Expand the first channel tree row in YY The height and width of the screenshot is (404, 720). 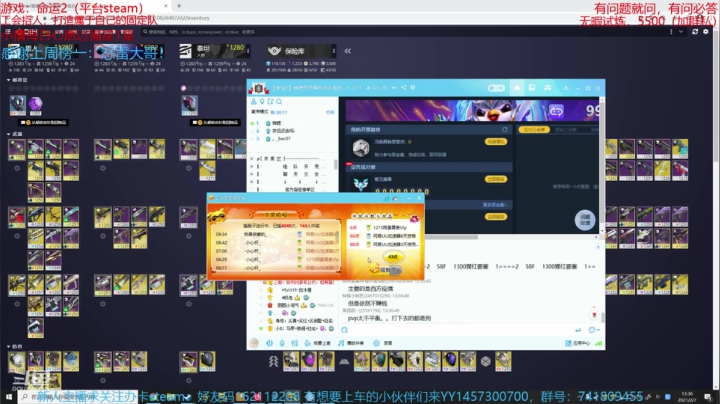coord(252,159)
